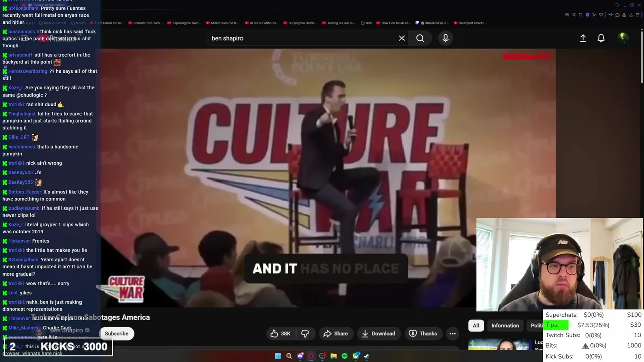Screen dimensions: 644x362
Task: Open the search-tabs magnifier in title bar
Action: [x=617, y=5]
